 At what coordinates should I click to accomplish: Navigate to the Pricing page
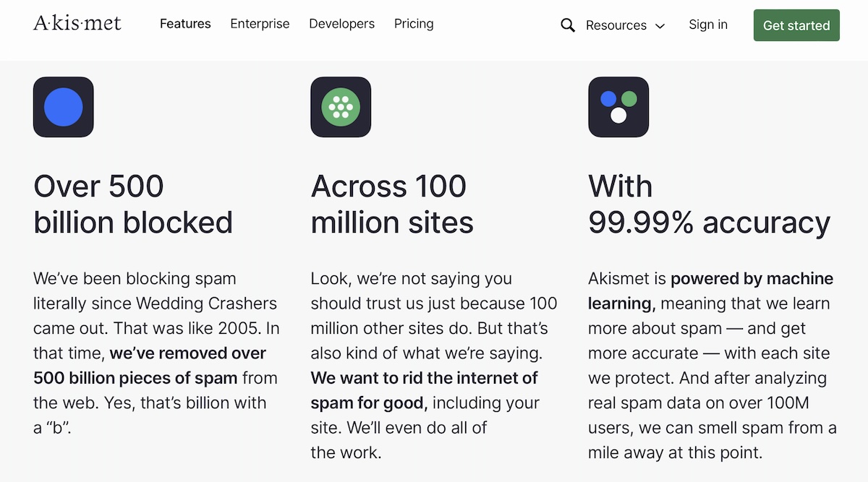[414, 24]
